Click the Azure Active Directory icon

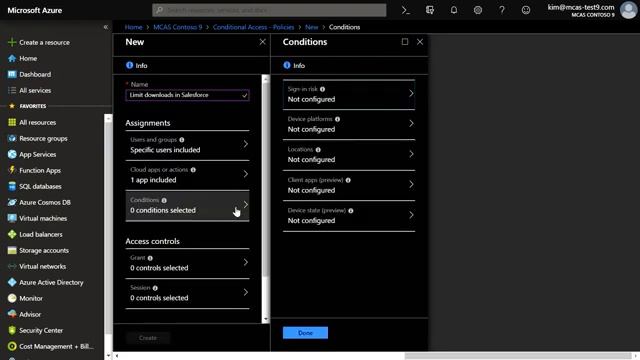[x=12, y=282]
